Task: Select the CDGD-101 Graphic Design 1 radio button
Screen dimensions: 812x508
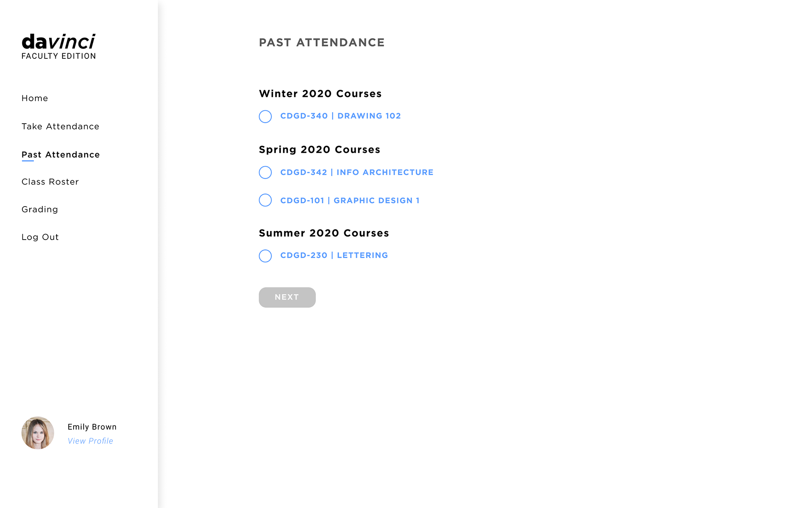Action: coord(265,200)
